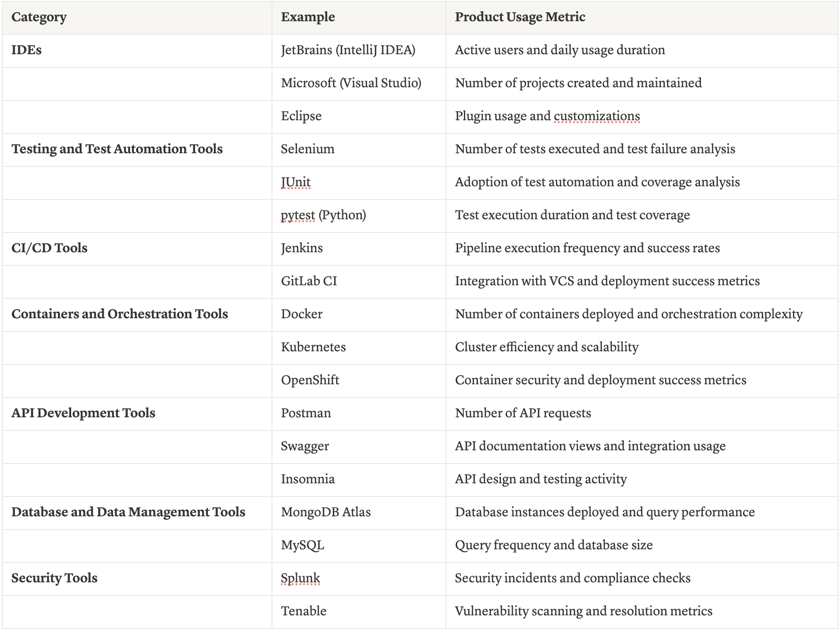Click the MongoDB Atlas cell
840x629 pixels.
(x=326, y=513)
